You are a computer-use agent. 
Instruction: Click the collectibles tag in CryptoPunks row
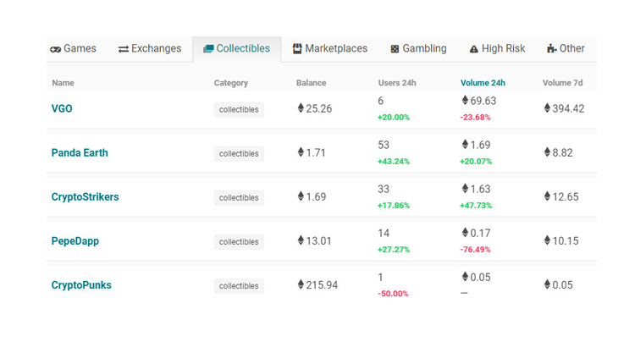pos(239,286)
